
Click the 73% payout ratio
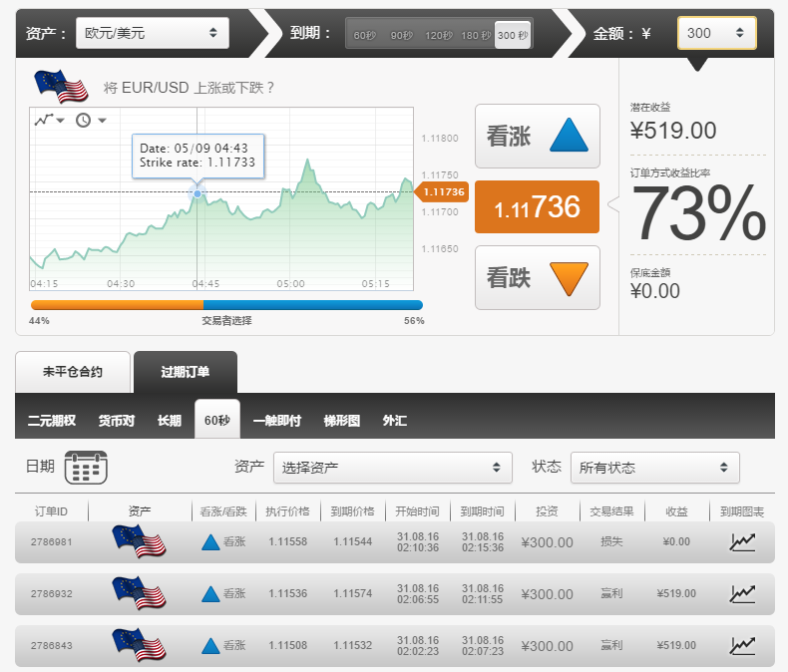pos(699,213)
